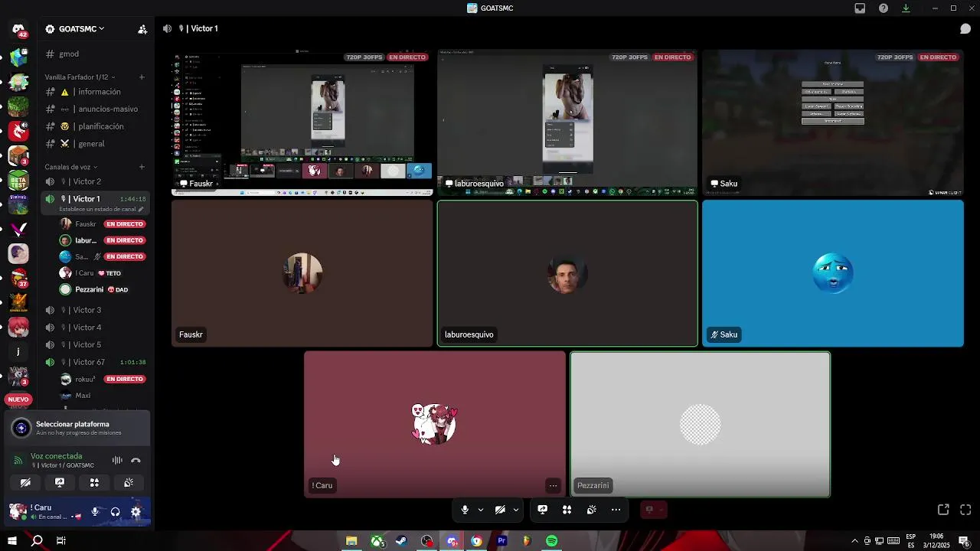Open the Seleccionar plataforma quest card

77,428
